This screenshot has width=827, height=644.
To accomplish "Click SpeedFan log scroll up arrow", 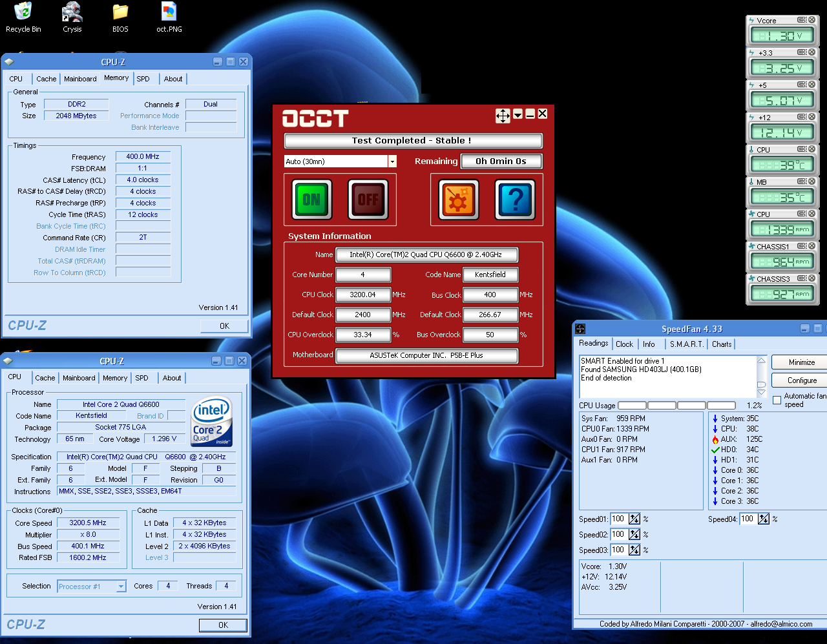I will (761, 360).
